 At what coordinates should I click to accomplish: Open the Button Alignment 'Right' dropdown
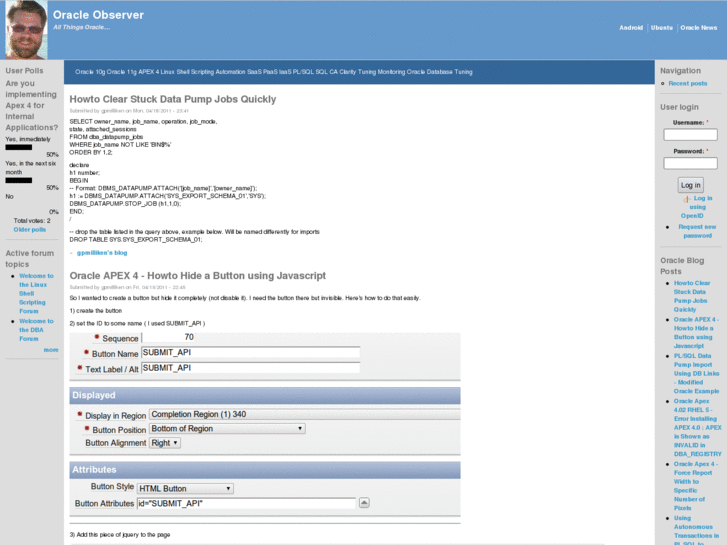click(x=165, y=443)
